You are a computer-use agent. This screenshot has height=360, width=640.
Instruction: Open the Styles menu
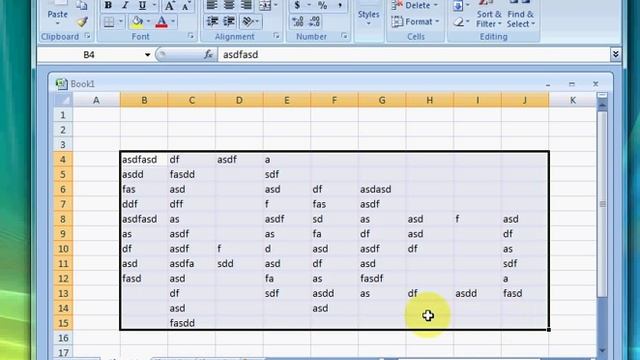(369, 16)
